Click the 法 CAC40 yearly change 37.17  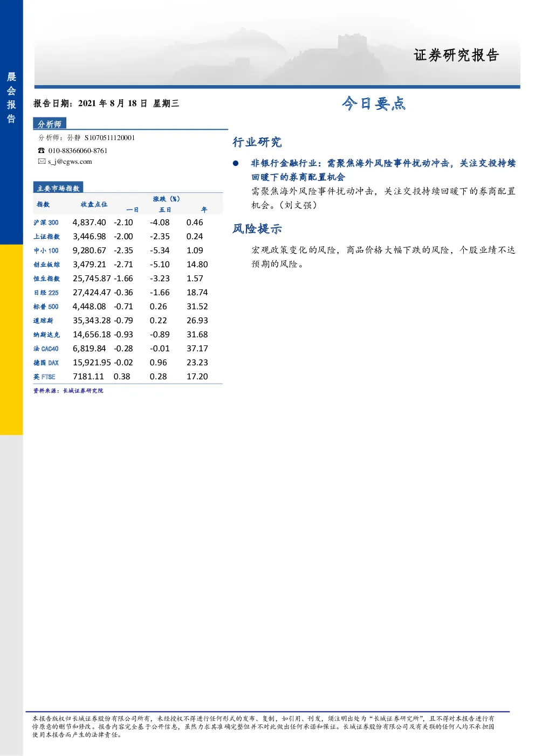[x=197, y=349]
